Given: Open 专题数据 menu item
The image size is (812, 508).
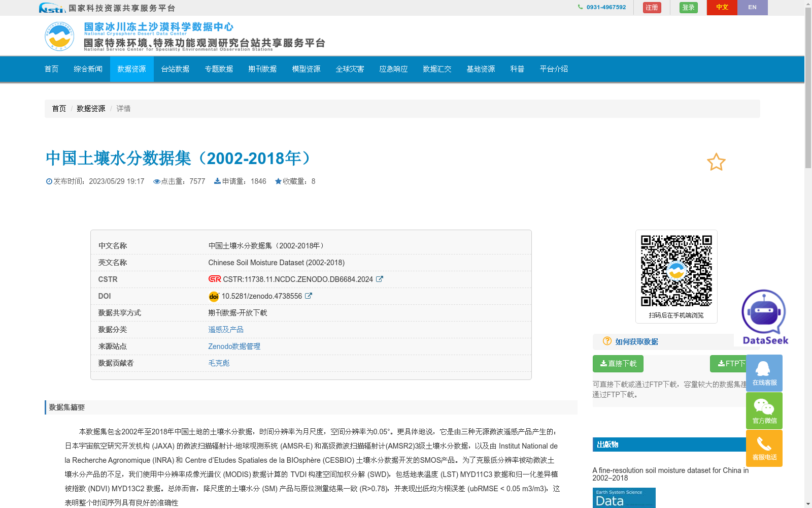Looking at the screenshot, I should click(x=219, y=69).
